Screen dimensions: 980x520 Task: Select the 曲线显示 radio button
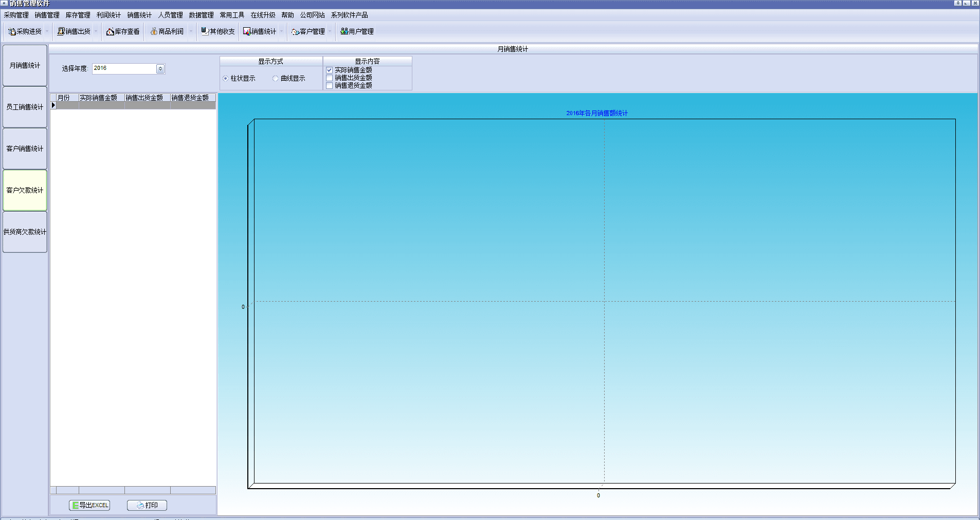[x=276, y=79]
